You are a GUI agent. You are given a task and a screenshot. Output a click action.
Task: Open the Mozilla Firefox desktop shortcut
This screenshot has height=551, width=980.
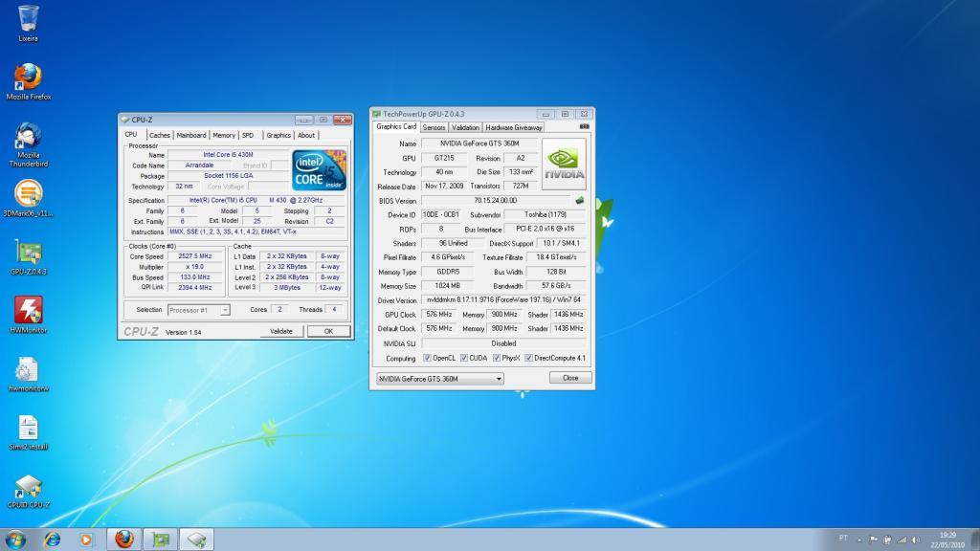coord(28,81)
